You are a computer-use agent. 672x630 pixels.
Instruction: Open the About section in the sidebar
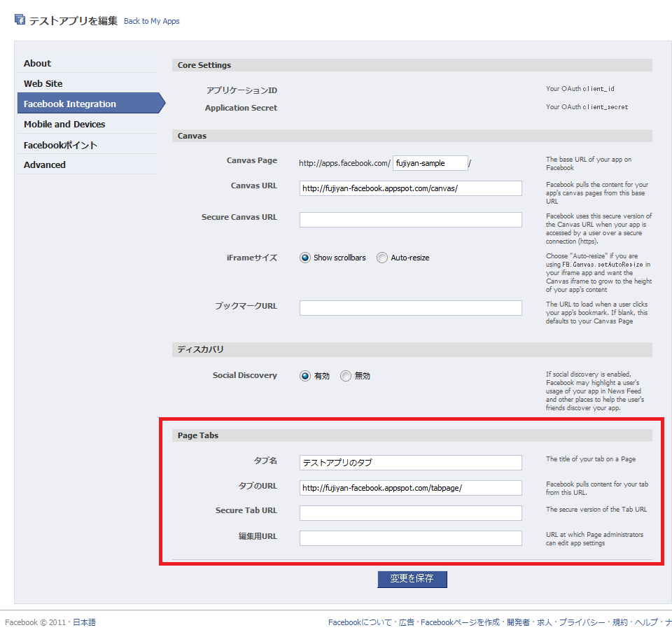(88, 64)
